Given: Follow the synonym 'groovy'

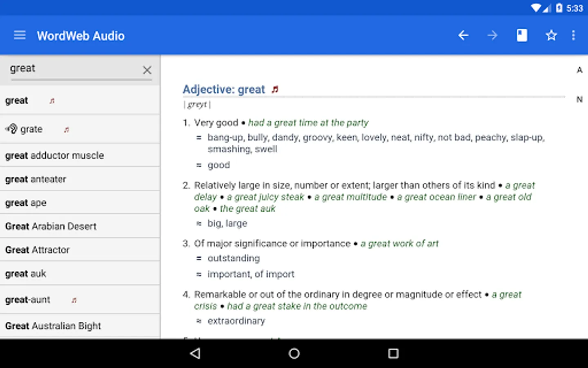Looking at the screenshot, I should (317, 138).
